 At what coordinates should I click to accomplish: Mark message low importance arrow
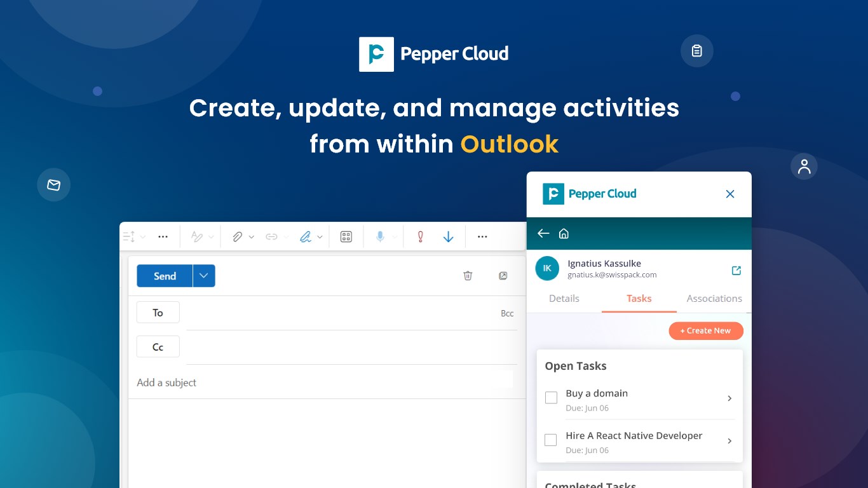448,237
